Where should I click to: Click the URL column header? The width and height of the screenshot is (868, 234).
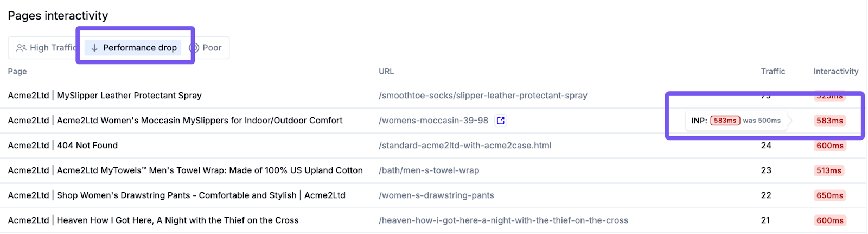tap(386, 72)
